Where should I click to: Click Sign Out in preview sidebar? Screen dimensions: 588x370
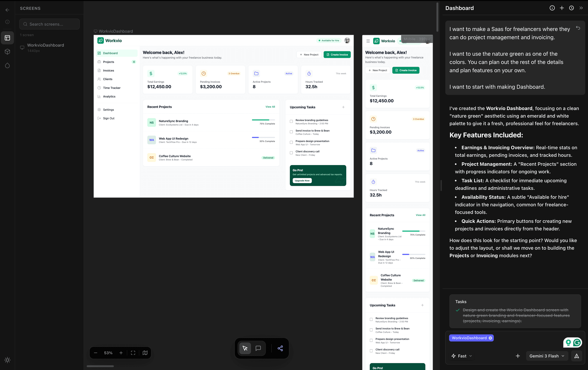(x=117, y=118)
